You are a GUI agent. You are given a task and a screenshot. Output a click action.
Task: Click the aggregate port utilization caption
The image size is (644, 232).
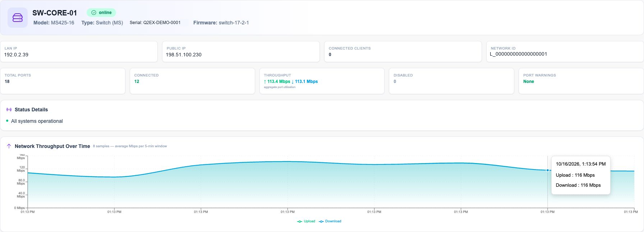pos(280,87)
